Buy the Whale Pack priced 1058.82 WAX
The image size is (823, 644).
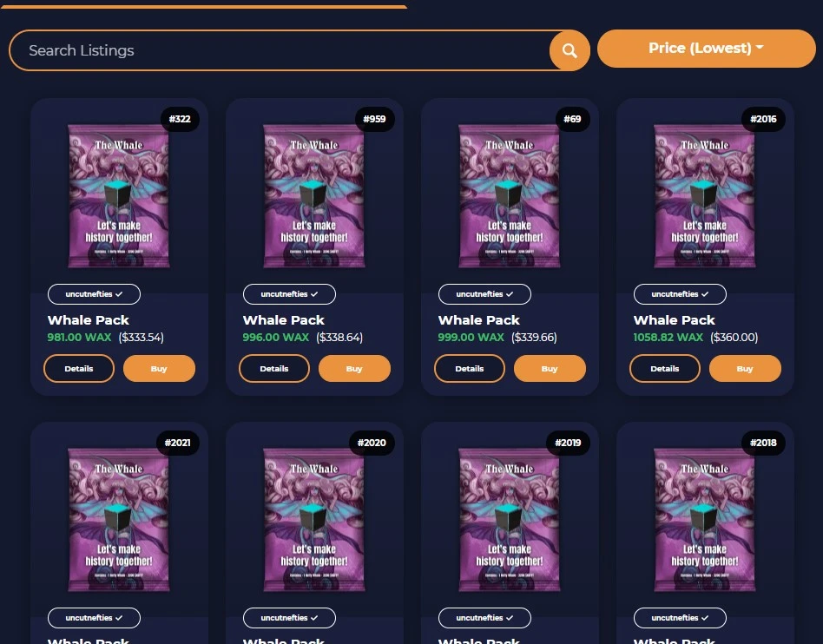coord(745,369)
